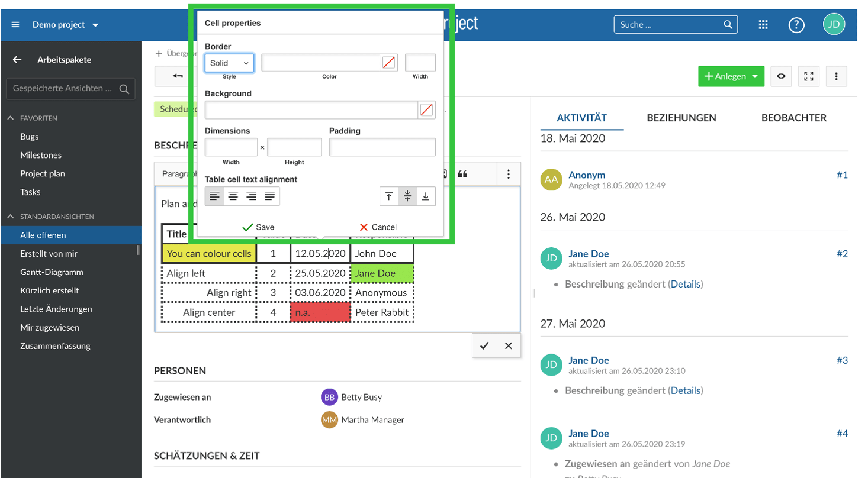Switch to the Beziehungen tab
This screenshot has width=868, height=478.
click(x=681, y=118)
